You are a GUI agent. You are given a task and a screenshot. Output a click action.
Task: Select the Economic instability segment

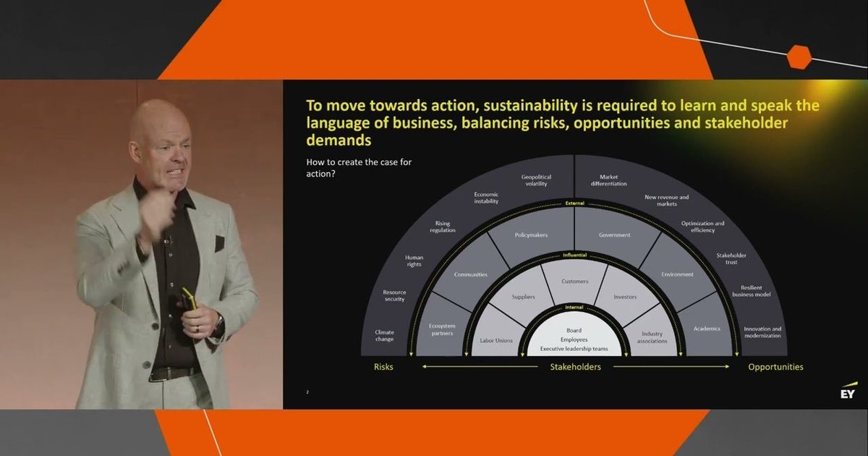[487, 198]
